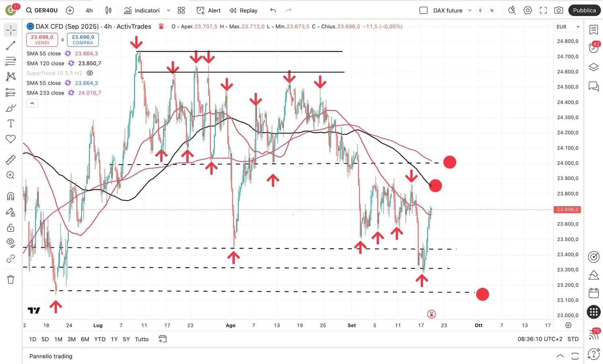Open the time axis settings gear
The image size is (603, 364).
(x=568, y=325)
